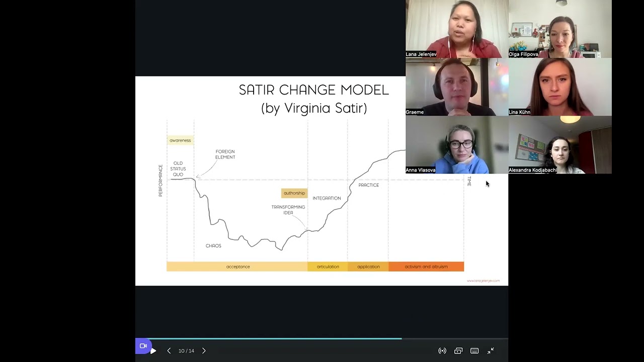
Task: Click the 'authorship' orange label
Action: coord(294,193)
